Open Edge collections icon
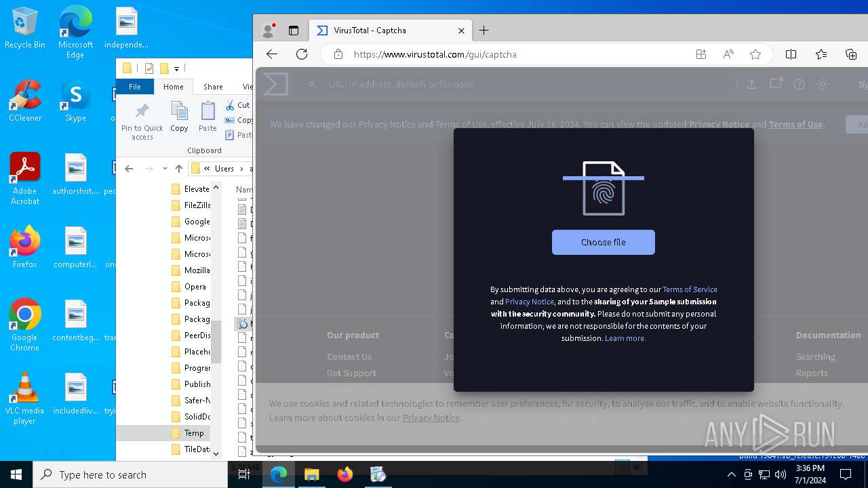 click(x=851, y=54)
